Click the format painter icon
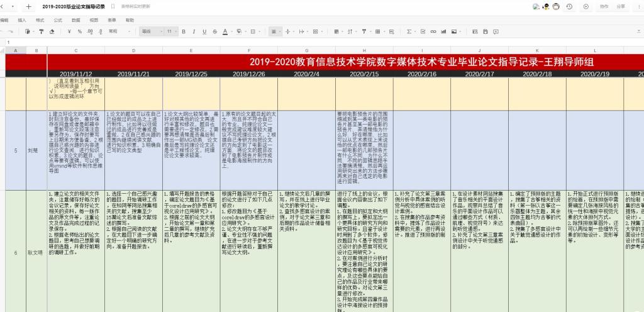This screenshot has height=312, width=644. coord(40,31)
